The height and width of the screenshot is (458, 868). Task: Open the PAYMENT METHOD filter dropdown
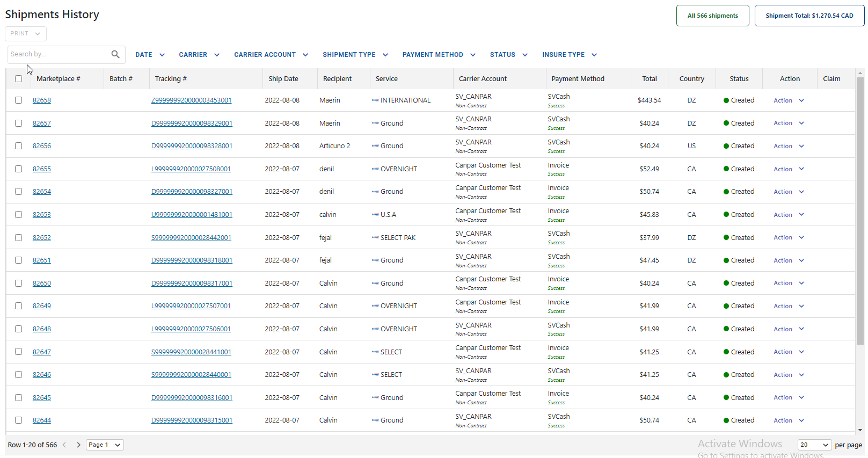click(x=439, y=55)
